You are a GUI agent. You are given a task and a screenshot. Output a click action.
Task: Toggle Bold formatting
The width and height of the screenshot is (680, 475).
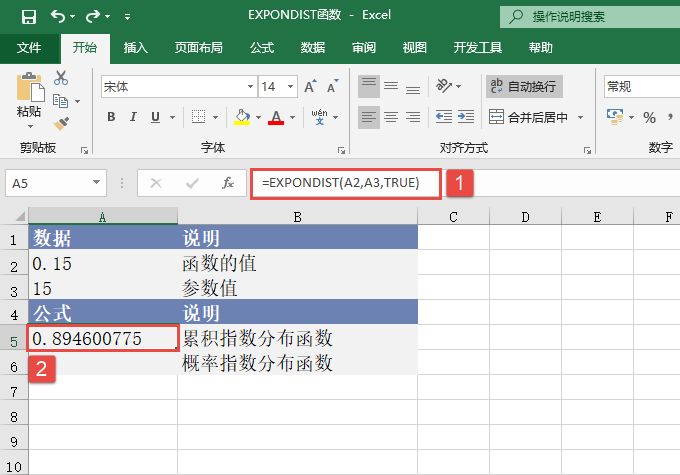(111, 117)
